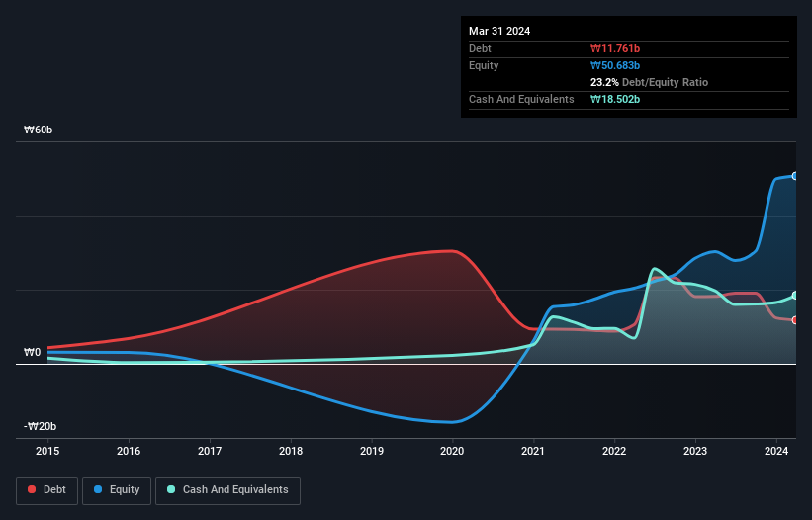The image size is (812, 520).
Task: Toggle the Equity series legend button
Action: (x=117, y=490)
